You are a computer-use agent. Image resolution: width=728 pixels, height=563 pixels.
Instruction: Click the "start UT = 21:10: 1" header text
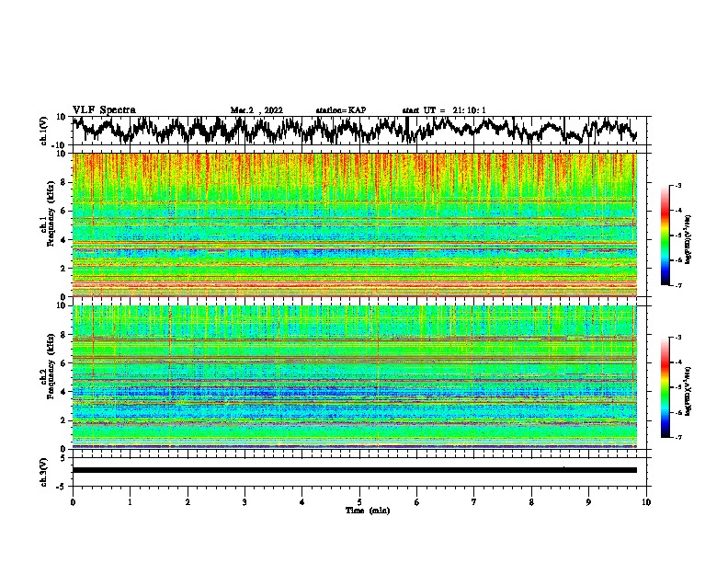click(444, 110)
